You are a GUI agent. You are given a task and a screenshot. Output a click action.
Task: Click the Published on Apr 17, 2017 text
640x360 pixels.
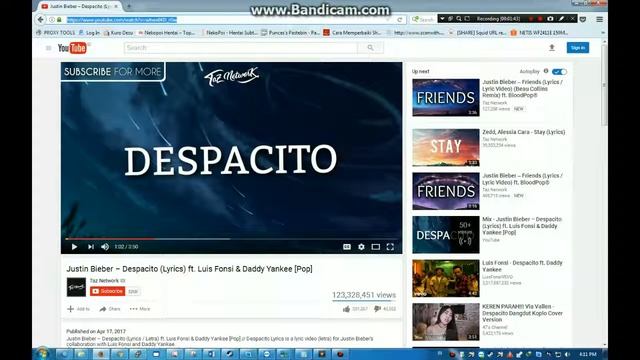point(96,331)
